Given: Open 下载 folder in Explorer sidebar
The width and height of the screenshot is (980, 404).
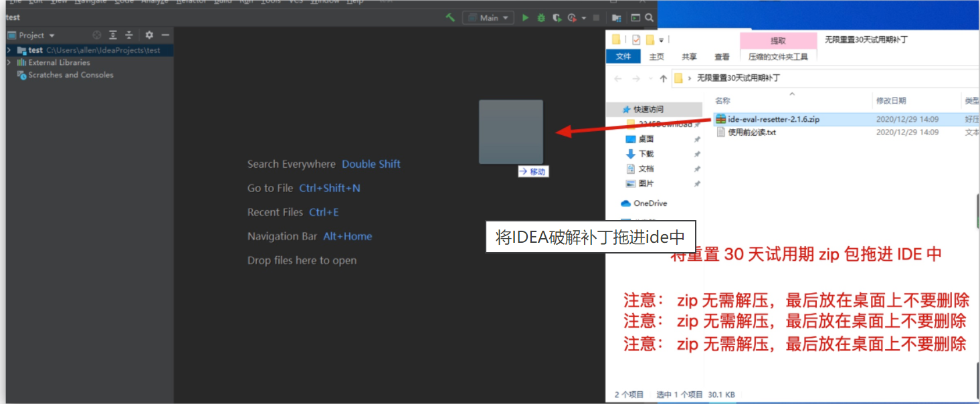Looking at the screenshot, I should pyautogui.click(x=646, y=154).
